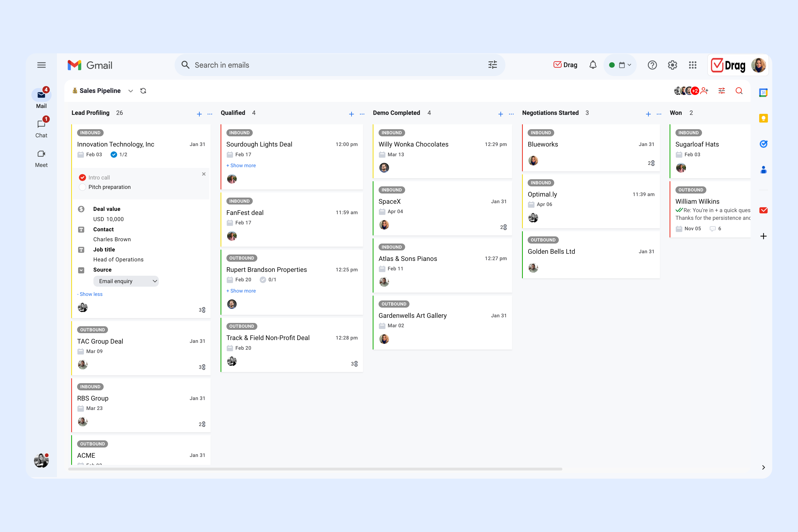Check the Pitch preparation task

tap(82, 187)
